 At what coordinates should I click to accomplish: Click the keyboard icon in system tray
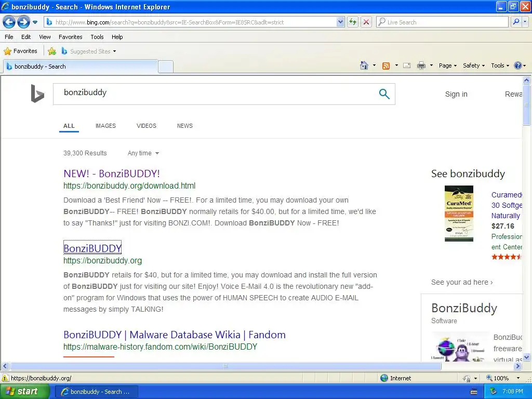(x=474, y=392)
